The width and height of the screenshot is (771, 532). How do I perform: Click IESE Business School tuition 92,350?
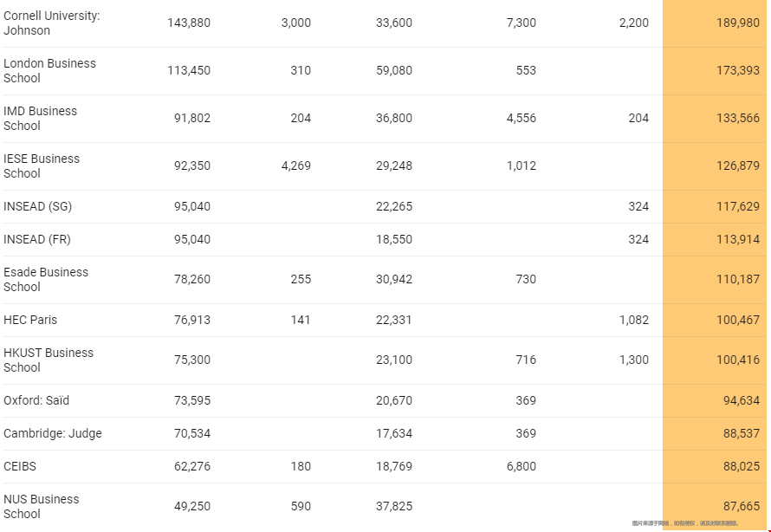point(192,165)
